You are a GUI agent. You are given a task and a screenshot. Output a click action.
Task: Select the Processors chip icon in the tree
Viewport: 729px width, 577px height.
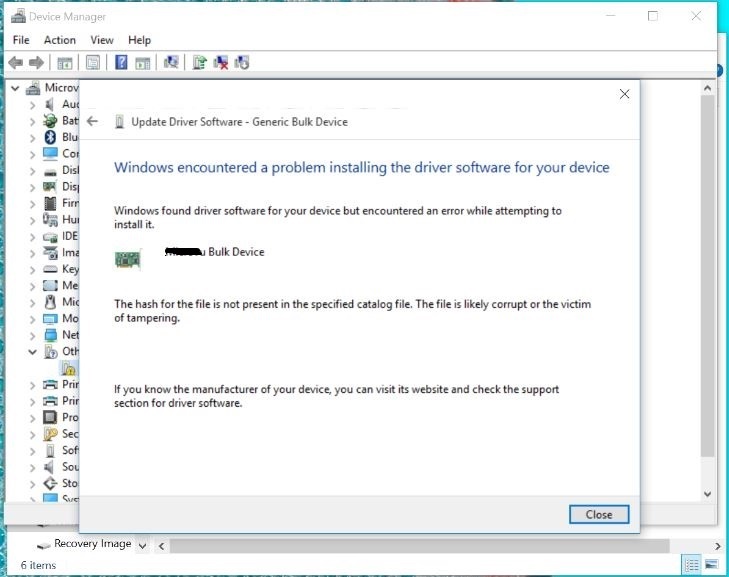point(50,417)
